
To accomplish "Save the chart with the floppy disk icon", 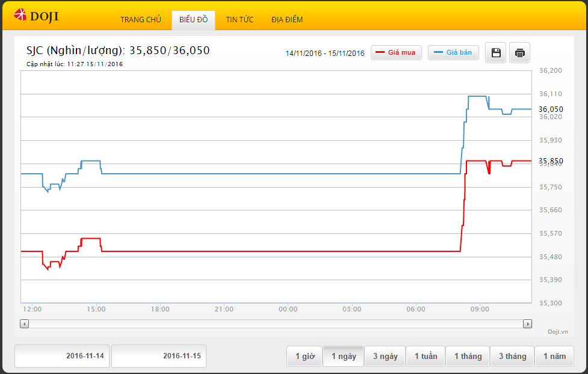I will point(496,53).
